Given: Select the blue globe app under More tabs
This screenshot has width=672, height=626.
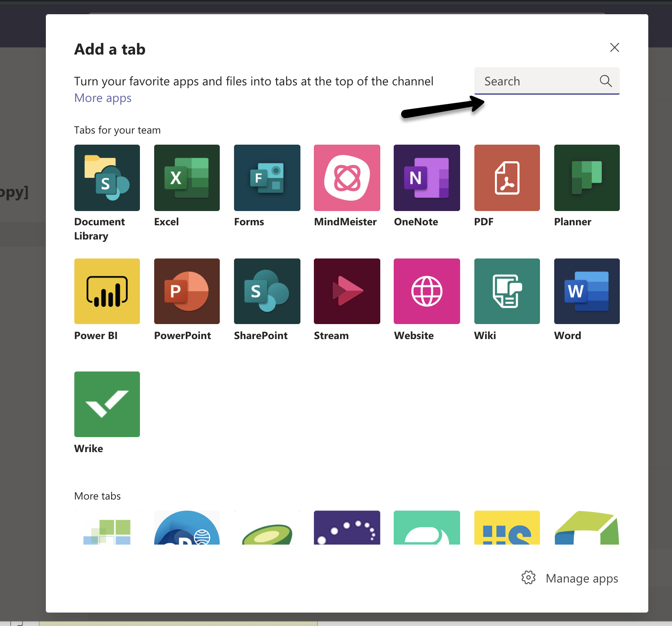Looking at the screenshot, I should (187, 528).
